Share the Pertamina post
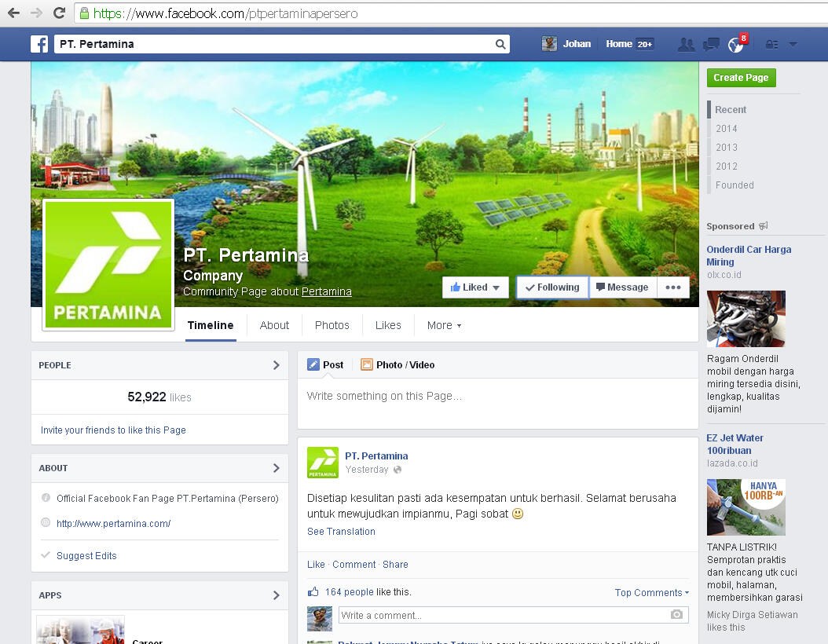The image size is (828, 644). [395, 565]
